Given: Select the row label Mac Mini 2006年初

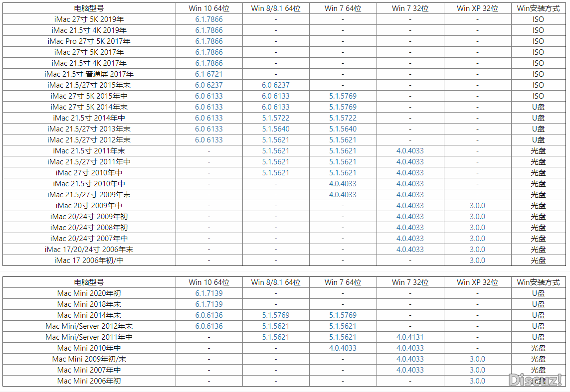Looking at the screenshot, I should coord(89,381).
